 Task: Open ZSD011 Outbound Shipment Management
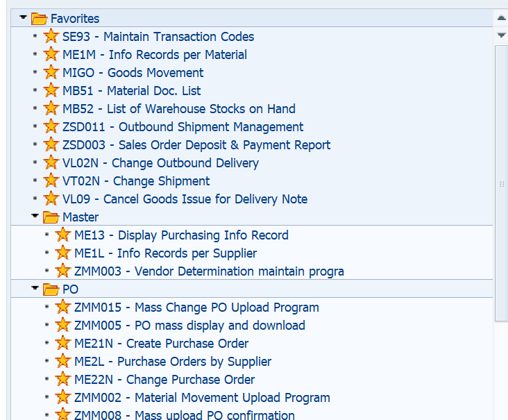(183, 127)
